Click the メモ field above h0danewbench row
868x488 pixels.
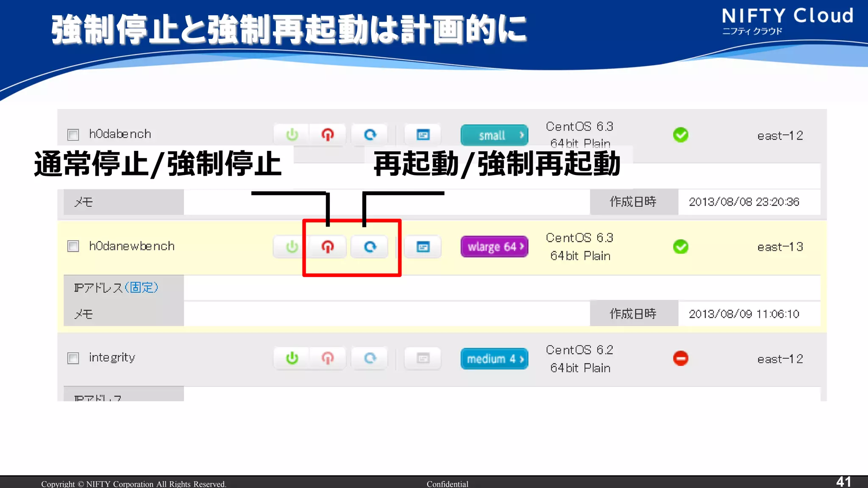[x=387, y=202]
